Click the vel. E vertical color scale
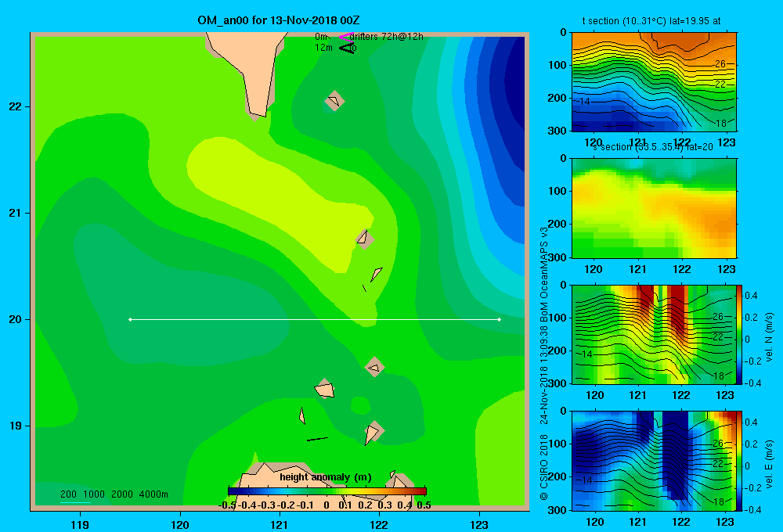Image resolution: width=783 pixels, height=532 pixels. pyautogui.click(x=740, y=461)
